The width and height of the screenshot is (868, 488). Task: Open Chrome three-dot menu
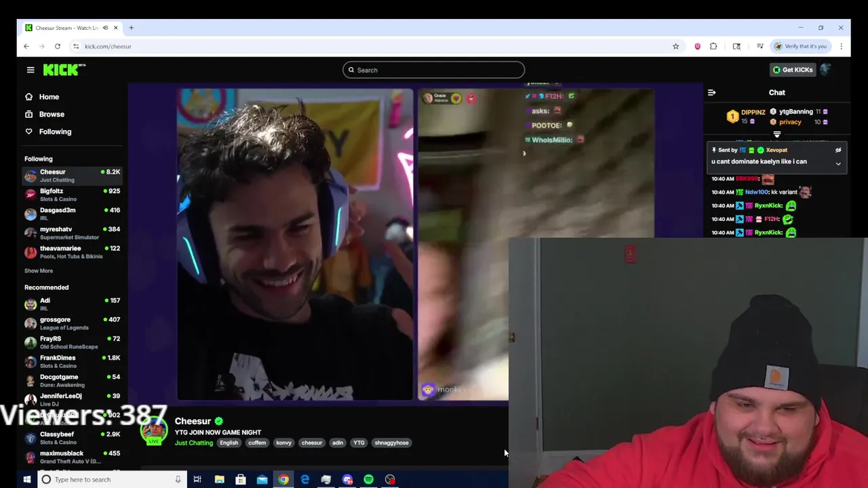click(841, 46)
